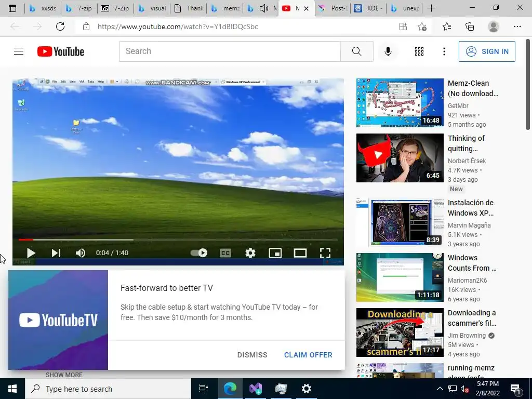
Task: Open YouTube settings three-dot menu
Action: click(444, 51)
